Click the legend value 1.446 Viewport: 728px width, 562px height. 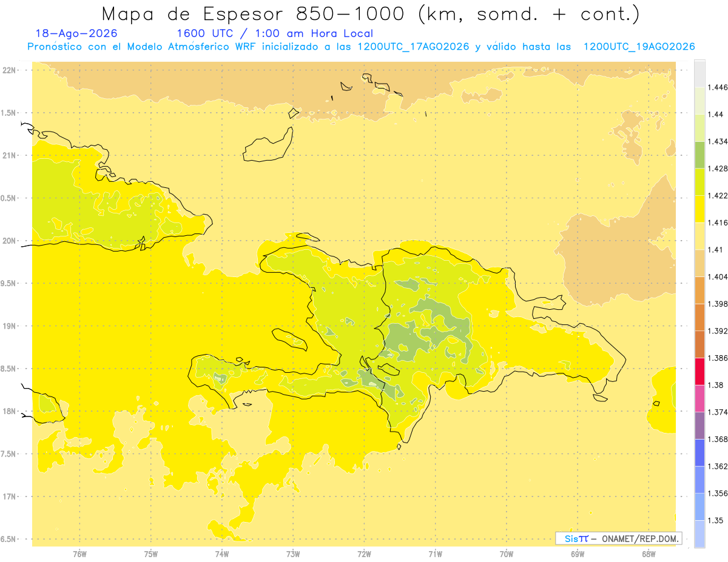tap(718, 87)
